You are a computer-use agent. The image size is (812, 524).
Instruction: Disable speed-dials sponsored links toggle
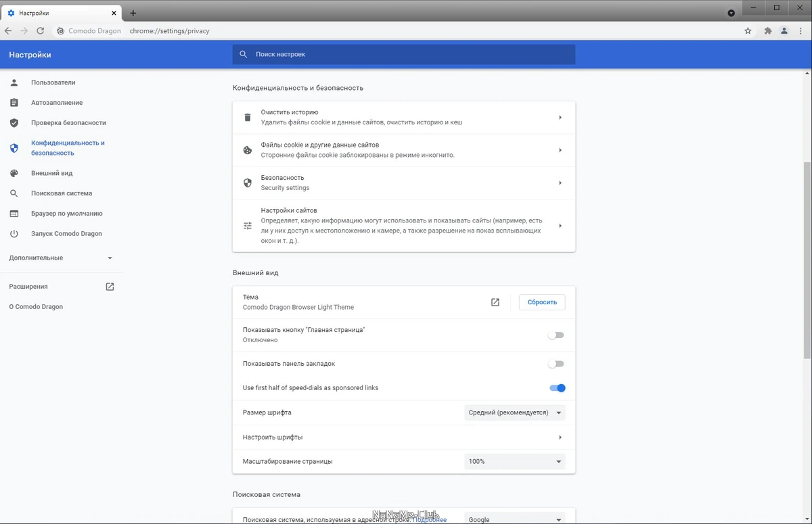pos(558,388)
